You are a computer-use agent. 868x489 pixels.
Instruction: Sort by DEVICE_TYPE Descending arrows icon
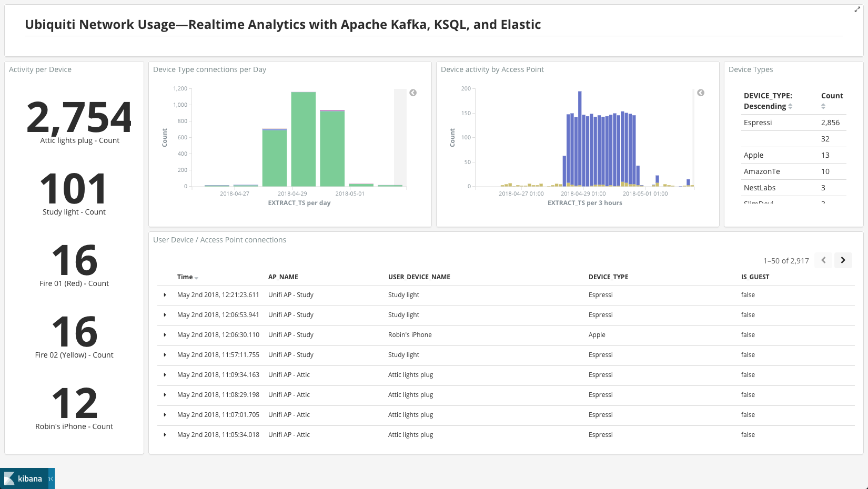coord(790,106)
